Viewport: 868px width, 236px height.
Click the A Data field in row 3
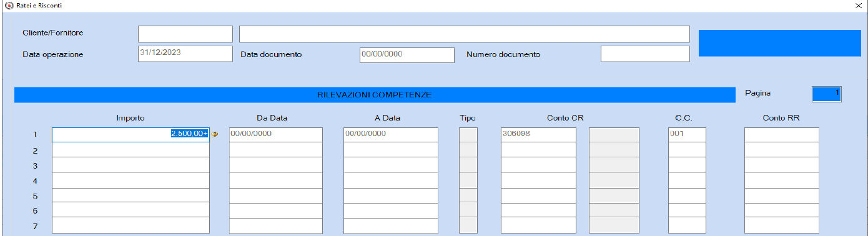391,165
